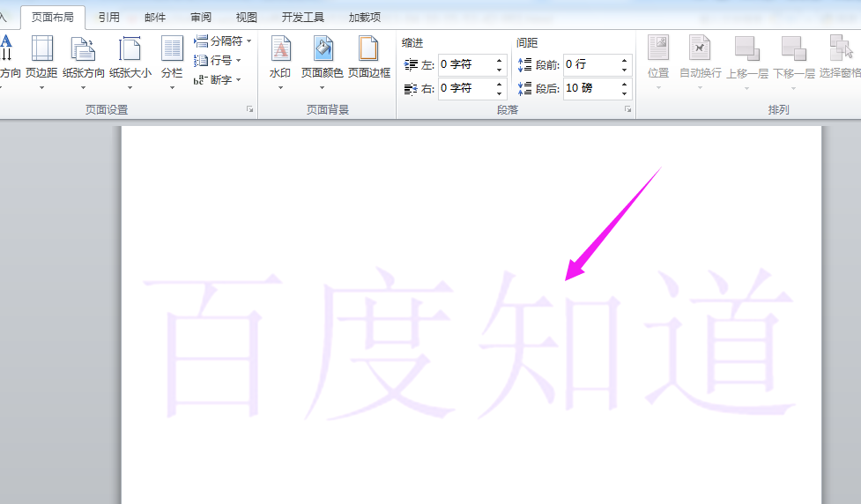This screenshot has height=504, width=861.
Task: Switch to the 页面布局 tab
Action: point(53,18)
